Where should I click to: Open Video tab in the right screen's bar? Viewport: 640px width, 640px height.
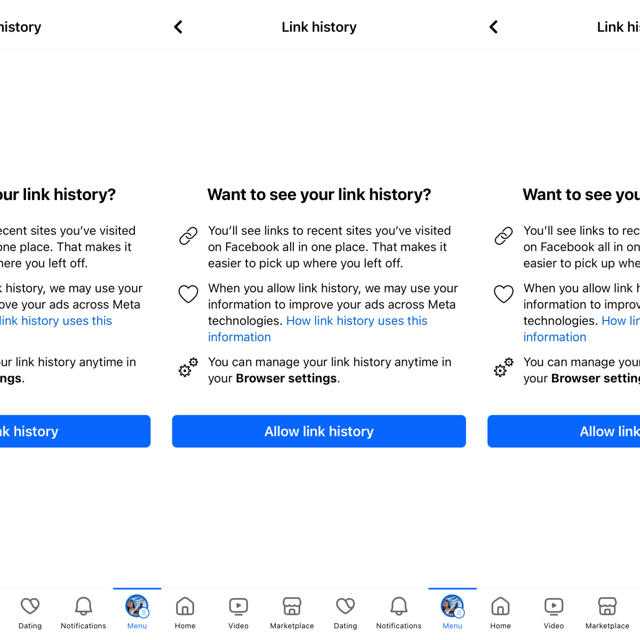[x=554, y=612]
